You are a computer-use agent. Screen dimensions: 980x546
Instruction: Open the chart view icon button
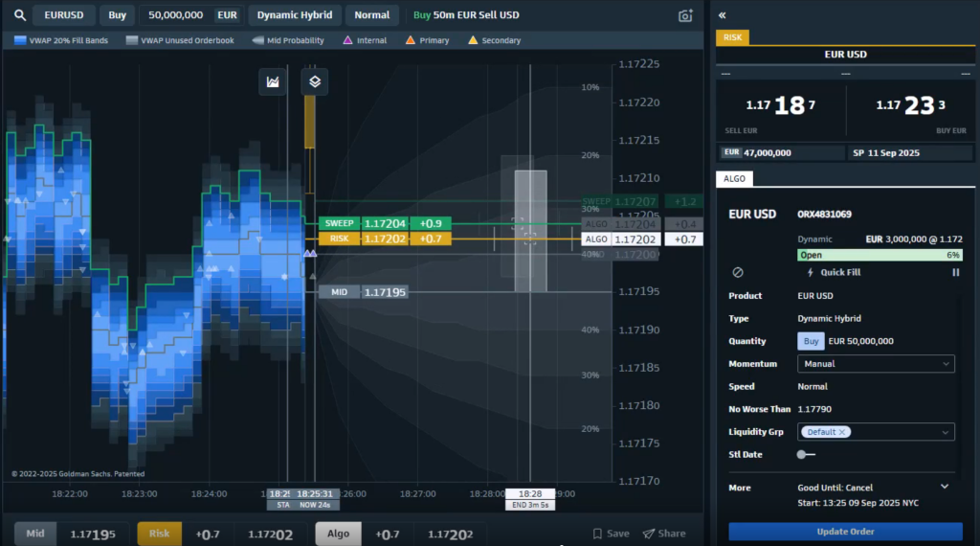[274, 82]
